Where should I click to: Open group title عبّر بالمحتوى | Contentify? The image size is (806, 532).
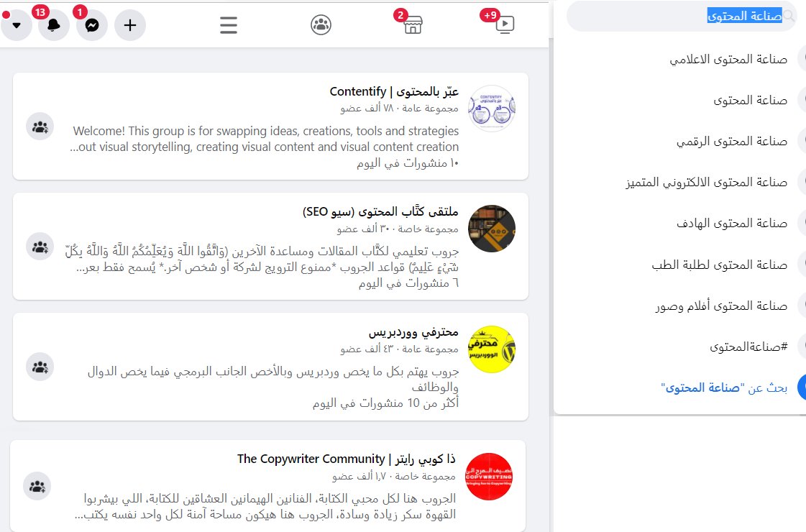(x=394, y=91)
